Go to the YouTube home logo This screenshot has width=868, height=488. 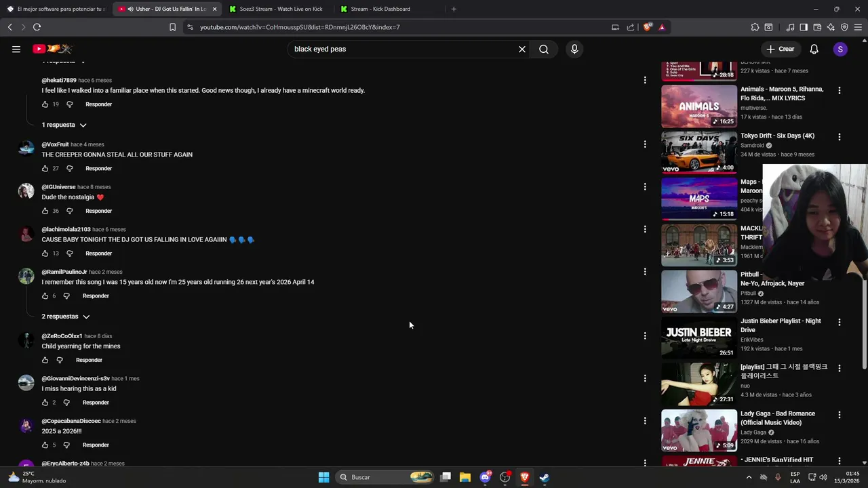click(52, 49)
